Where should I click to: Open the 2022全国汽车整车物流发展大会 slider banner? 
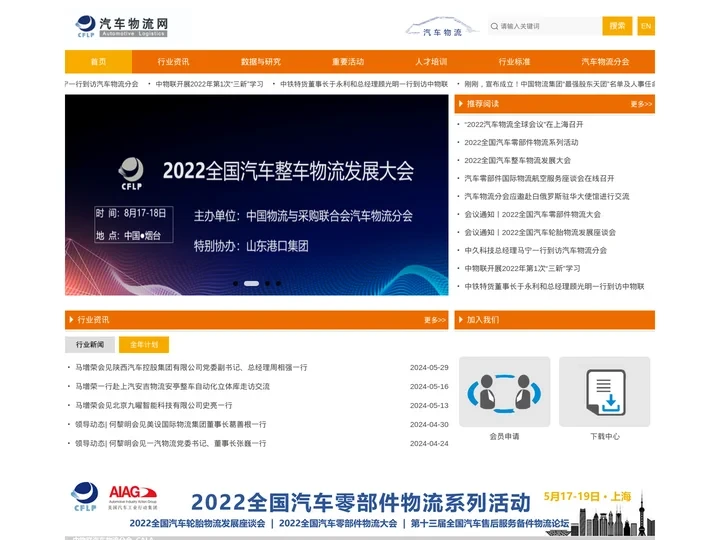tap(256, 195)
